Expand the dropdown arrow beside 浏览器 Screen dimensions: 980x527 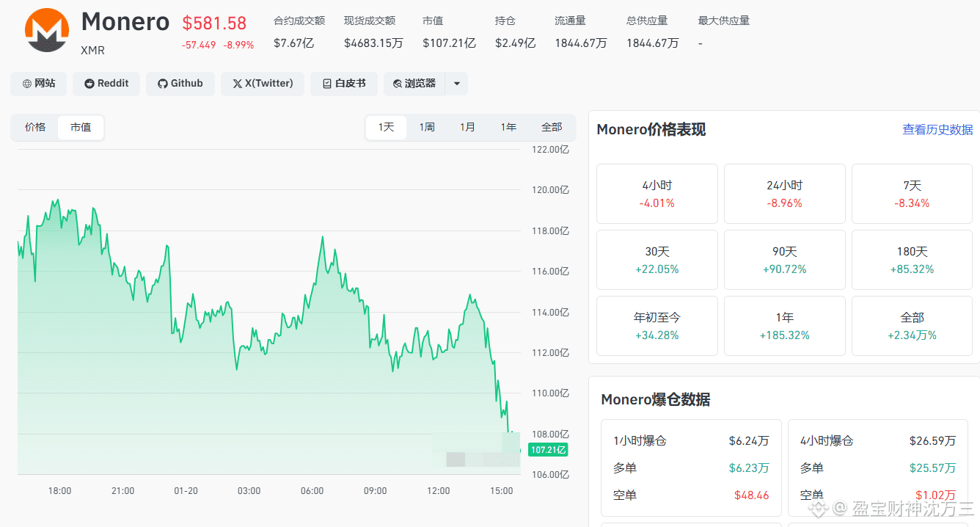pyautogui.click(x=457, y=84)
